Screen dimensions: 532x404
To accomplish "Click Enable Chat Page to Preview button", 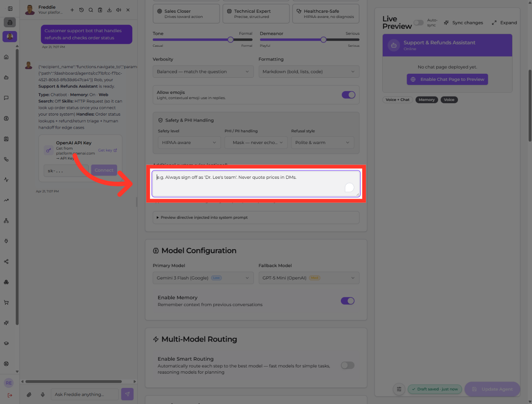I will click(447, 79).
